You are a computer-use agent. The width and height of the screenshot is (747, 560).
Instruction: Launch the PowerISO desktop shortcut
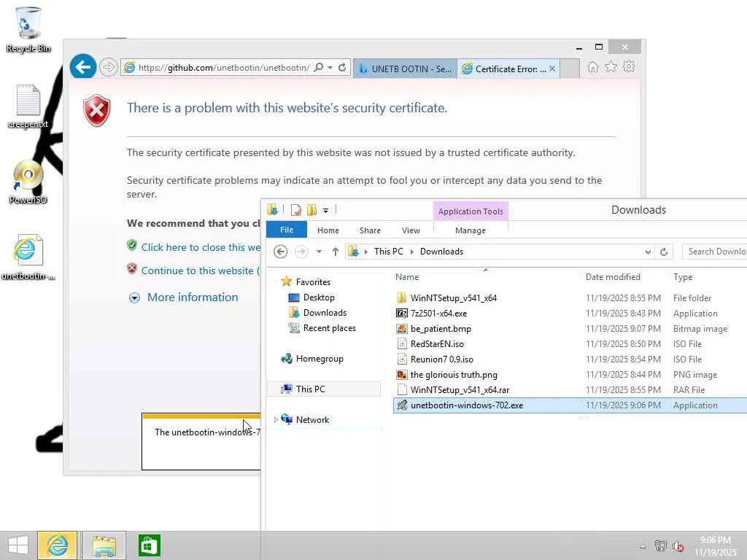point(28,182)
